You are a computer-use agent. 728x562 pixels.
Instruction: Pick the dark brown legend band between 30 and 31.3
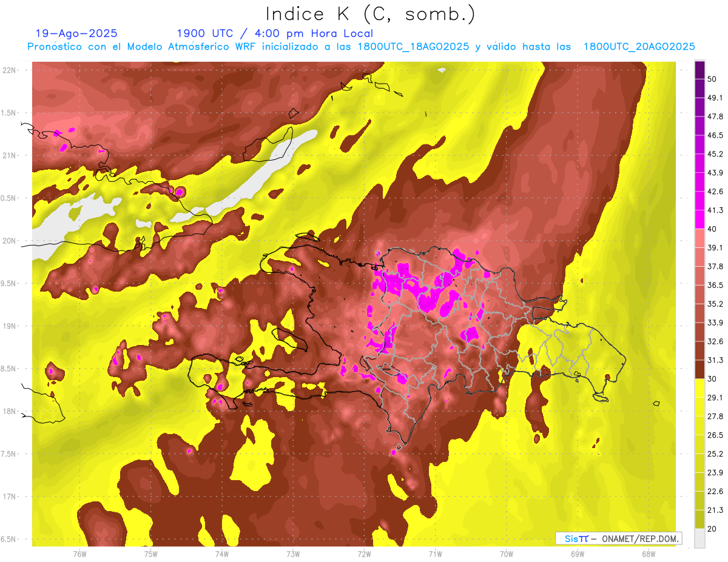[x=700, y=370]
